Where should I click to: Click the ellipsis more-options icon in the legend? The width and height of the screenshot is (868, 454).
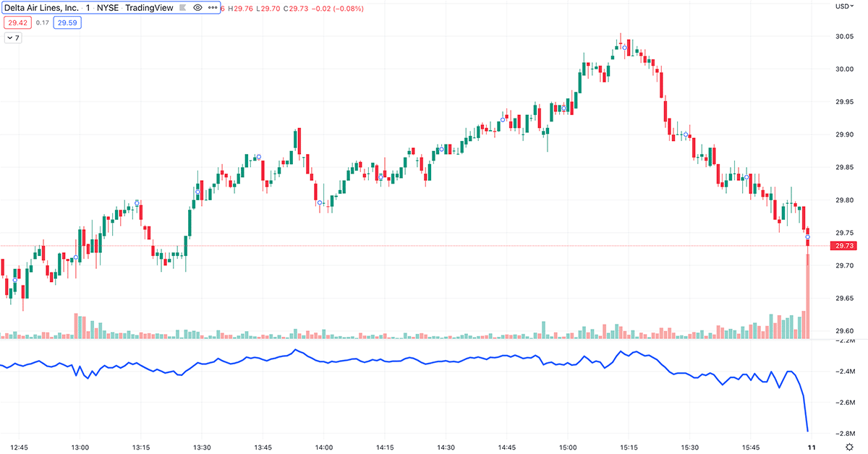click(213, 8)
